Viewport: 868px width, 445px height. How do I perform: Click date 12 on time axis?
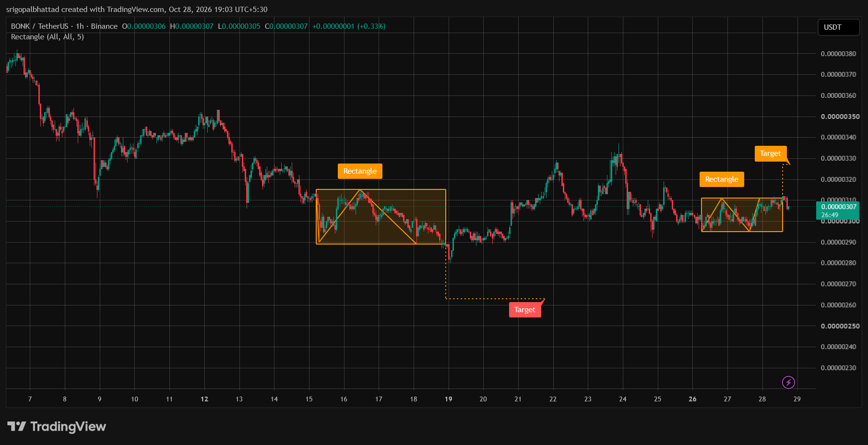point(204,399)
